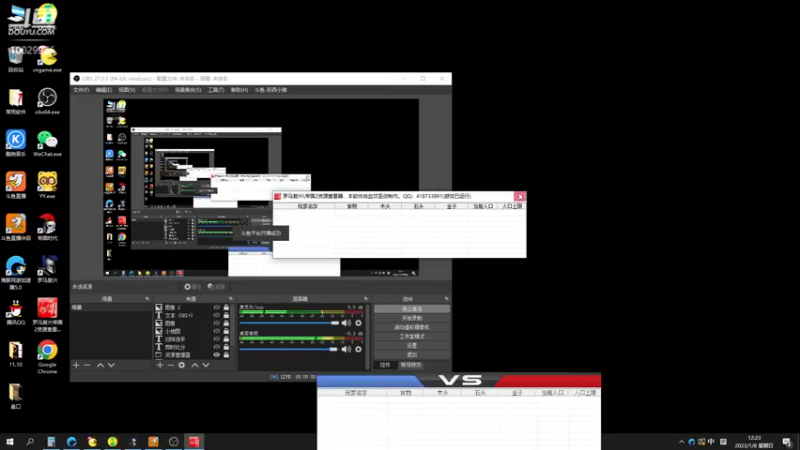Viewport: 800px width, 450px height.
Task: Open 回收站 recycle bin icon
Action: click(x=16, y=59)
